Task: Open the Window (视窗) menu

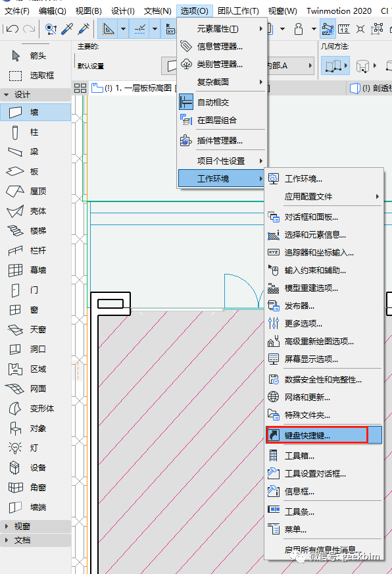Action: pyautogui.click(x=283, y=11)
